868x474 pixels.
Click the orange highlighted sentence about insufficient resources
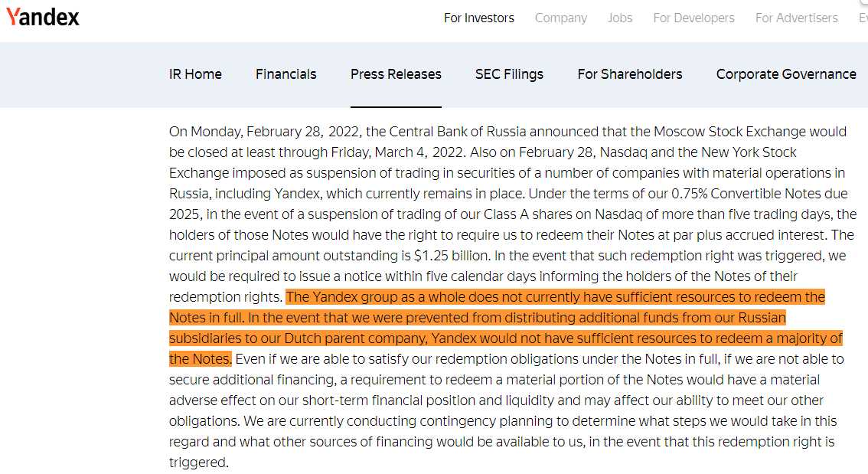505,328
